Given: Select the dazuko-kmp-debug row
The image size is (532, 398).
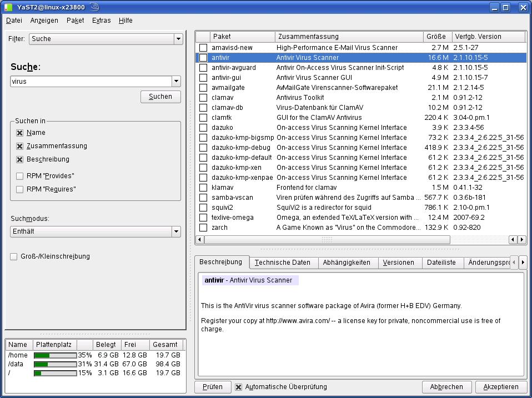Looking at the screenshot, I should pos(361,148).
